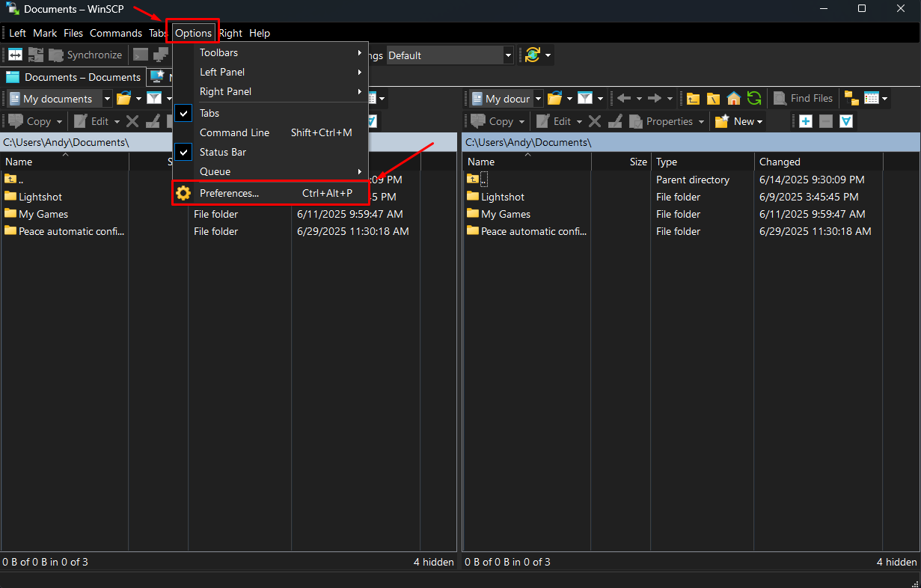Expand the Toolbars submenu

pos(218,52)
